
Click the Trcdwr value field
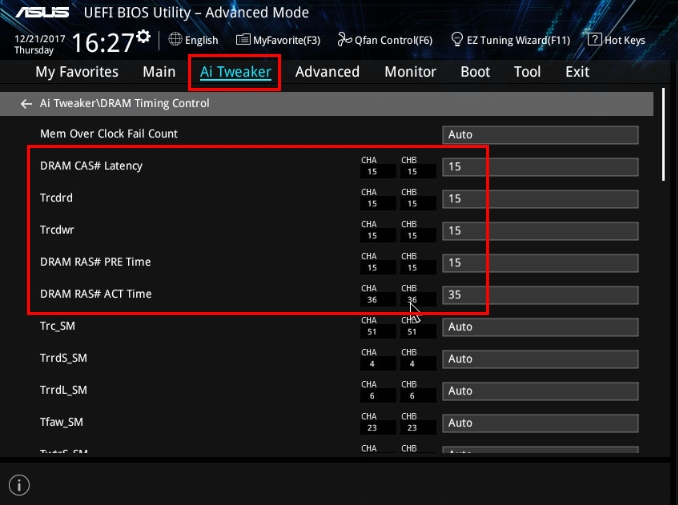540,230
